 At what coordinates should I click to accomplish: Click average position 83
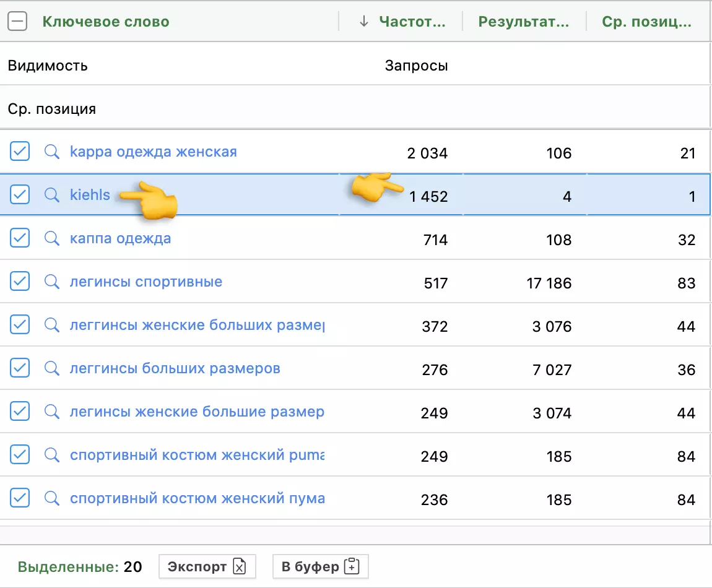(x=686, y=283)
